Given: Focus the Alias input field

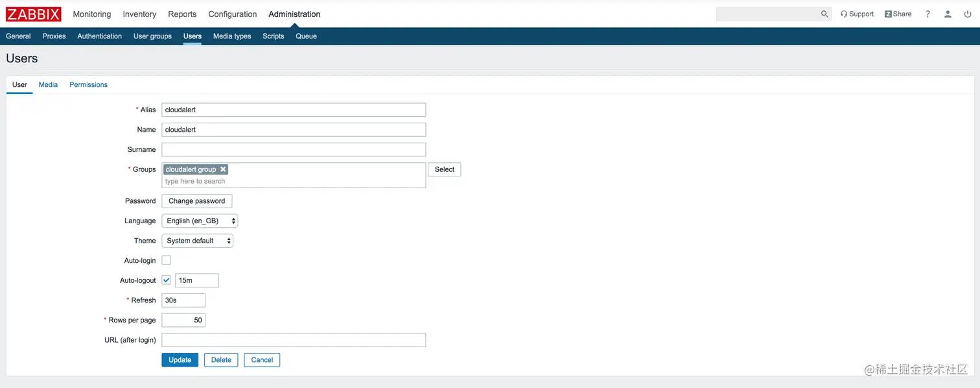Looking at the screenshot, I should 294,110.
